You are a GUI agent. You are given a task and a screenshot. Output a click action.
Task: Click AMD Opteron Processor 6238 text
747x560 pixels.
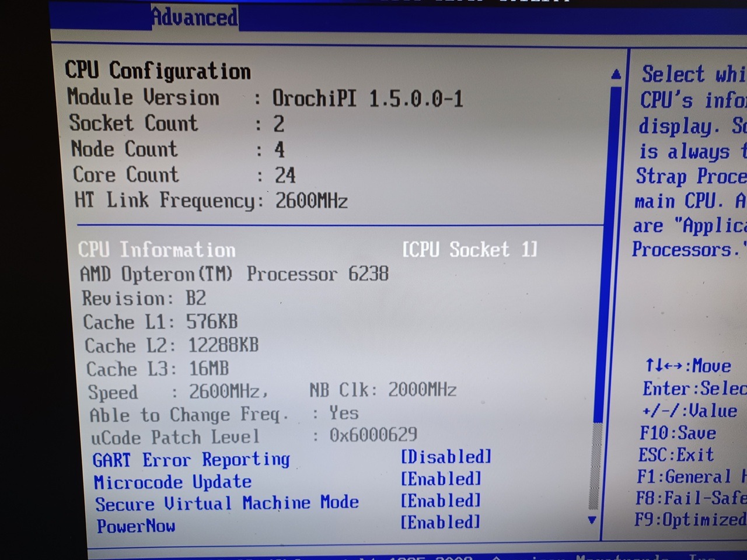(234, 274)
